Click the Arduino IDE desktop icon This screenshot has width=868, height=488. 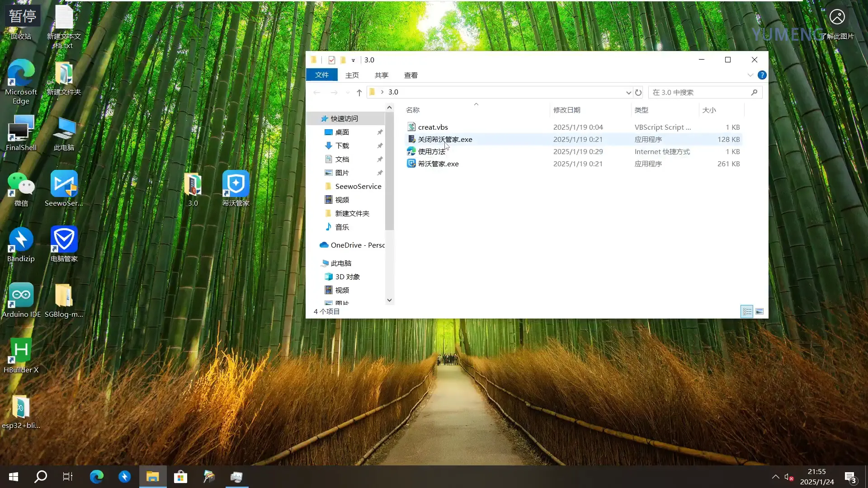(21, 296)
